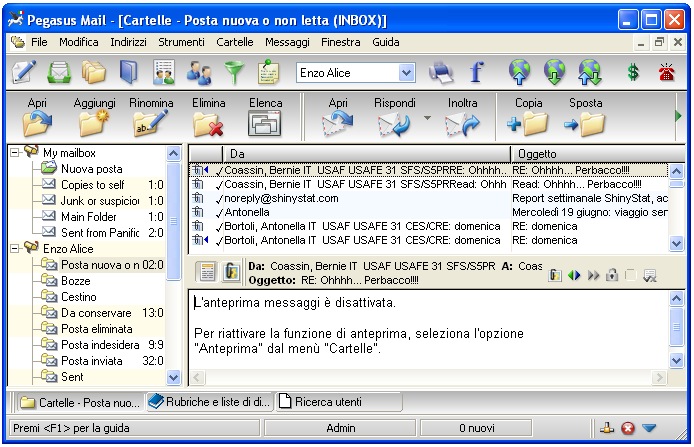Screen dimensions: 694x447
Task: Open the File menu
Action: [x=39, y=42]
